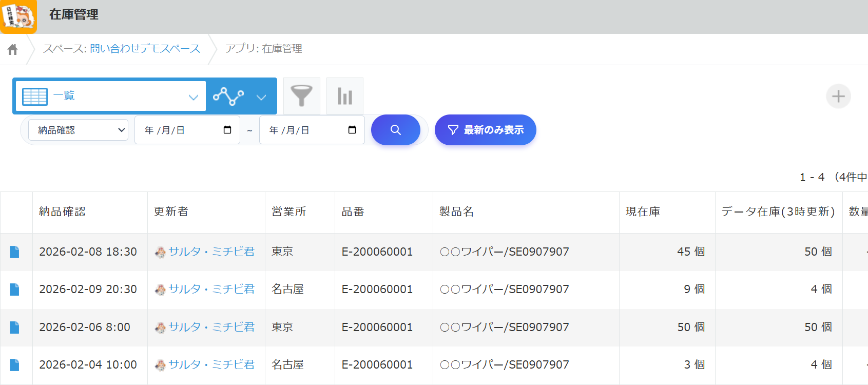Open the end date calendar picker icon
The height and width of the screenshot is (385, 868).
tap(352, 130)
